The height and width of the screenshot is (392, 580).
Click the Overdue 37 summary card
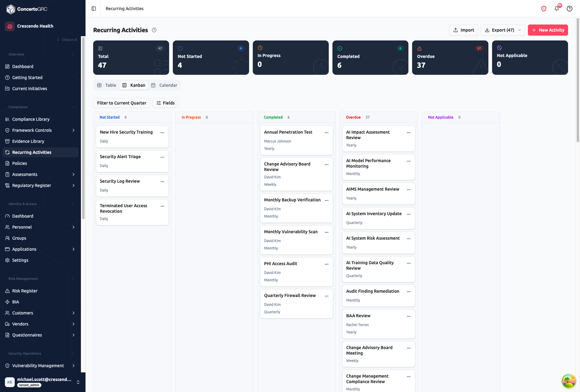pyautogui.click(x=450, y=58)
